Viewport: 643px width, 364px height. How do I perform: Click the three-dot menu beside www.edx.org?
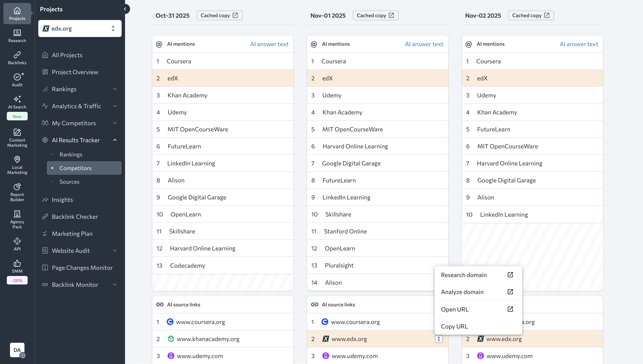(x=439, y=339)
